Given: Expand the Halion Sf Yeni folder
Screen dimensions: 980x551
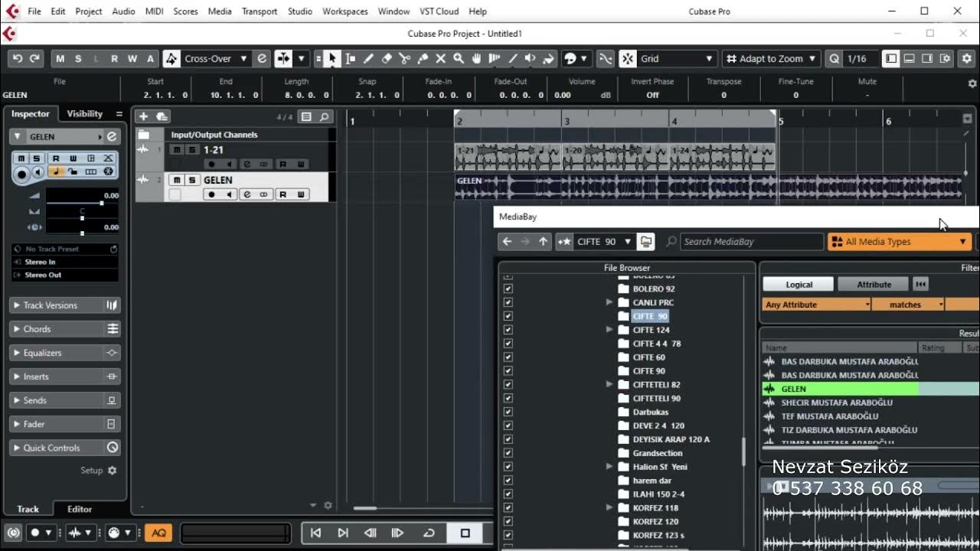Looking at the screenshot, I should point(609,467).
